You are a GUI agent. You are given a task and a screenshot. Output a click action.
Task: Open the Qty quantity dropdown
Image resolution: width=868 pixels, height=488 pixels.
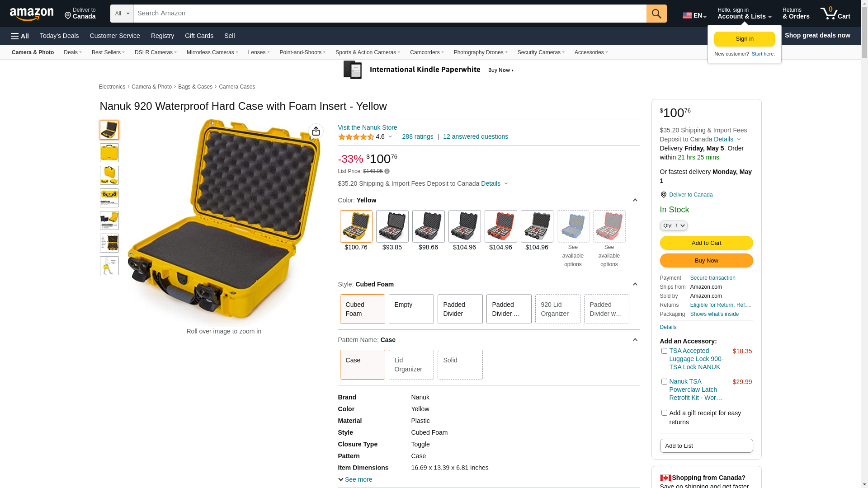point(674,225)
